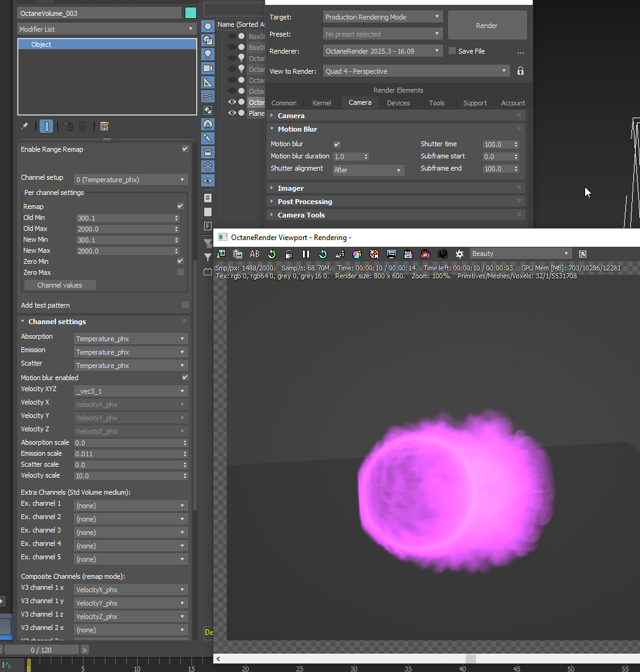Toggle the lock icon in Octane viewport toolbar
The height and width of the screenshot is (672, 640).
point(289,254)
